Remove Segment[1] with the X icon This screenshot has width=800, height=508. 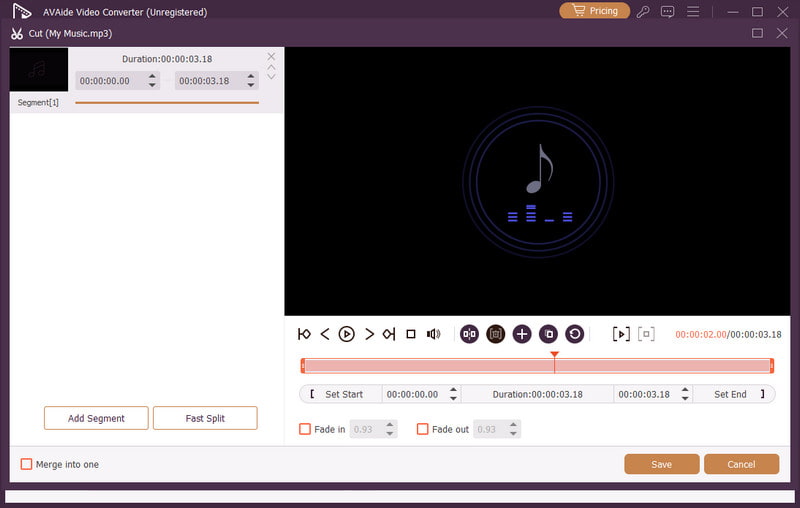271,56
